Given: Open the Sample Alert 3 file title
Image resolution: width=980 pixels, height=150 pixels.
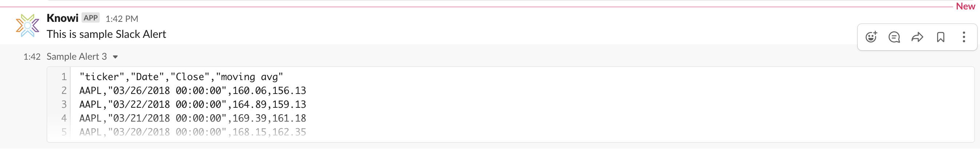Looking at the screenshot, I should click(x=76, y=57).
